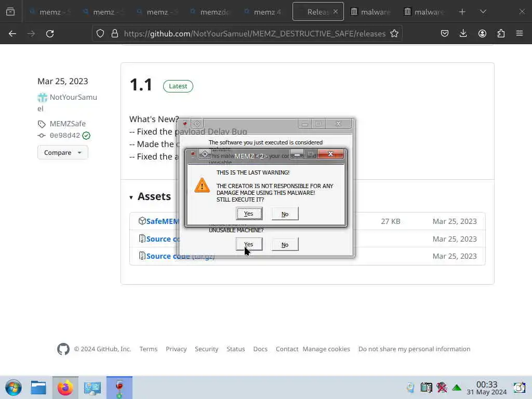Viewport: 532px width, 399px height.
Task: Switch to the third memz tab
Action: pyautogui.click(x=157, y=12)
